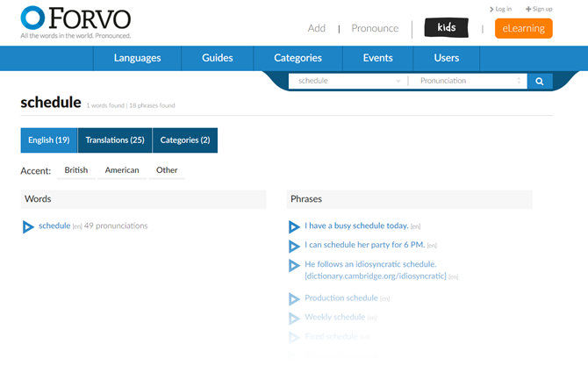
Task: Play 'I have a busy schedule today' audio
Action: (294, 227)
